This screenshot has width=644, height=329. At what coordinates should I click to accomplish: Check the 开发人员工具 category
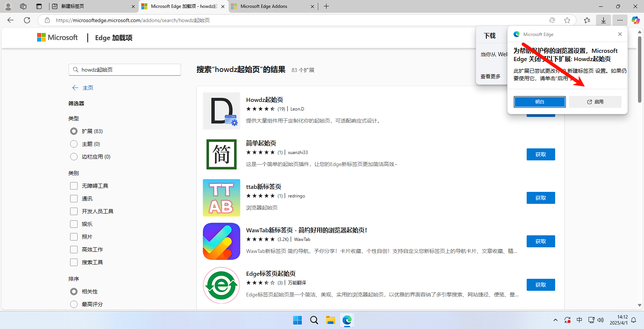pos(74,211)
